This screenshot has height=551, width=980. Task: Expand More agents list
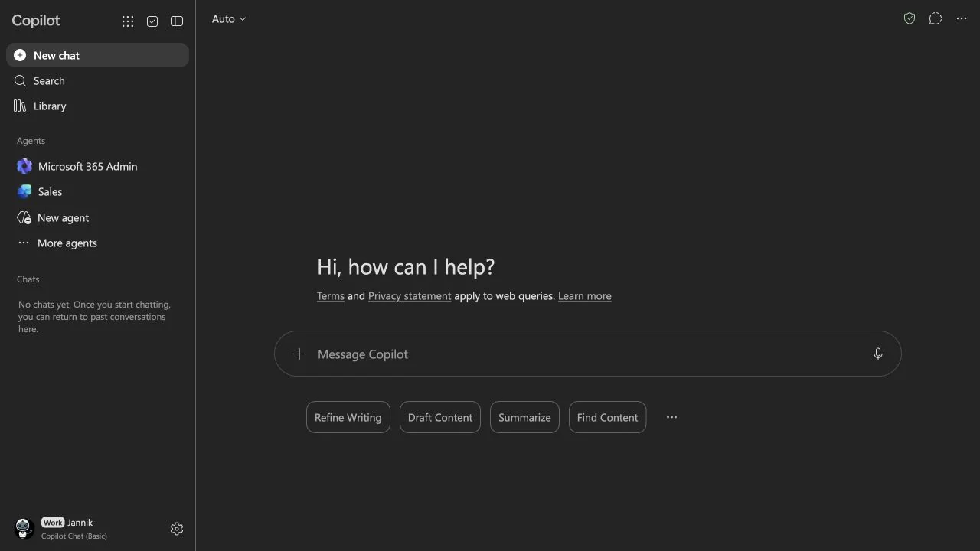[x=97, y=243]
